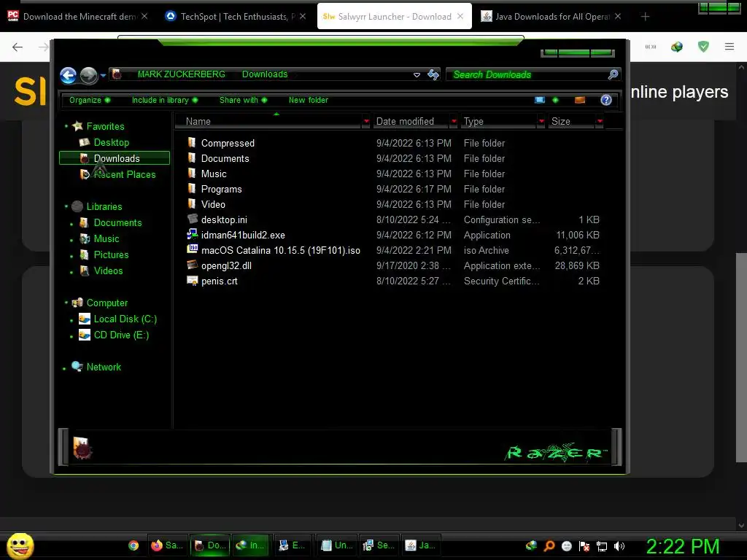The width and height of the screenshot is (747, 560).
Task: Expand the address bar history dropdown
Action: pyautogui.click(x=417, y=75)
